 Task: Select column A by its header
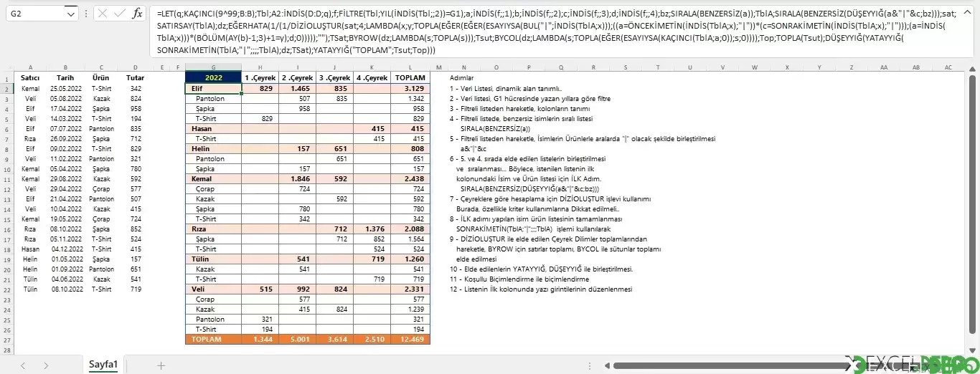click(x=30, y=67)
